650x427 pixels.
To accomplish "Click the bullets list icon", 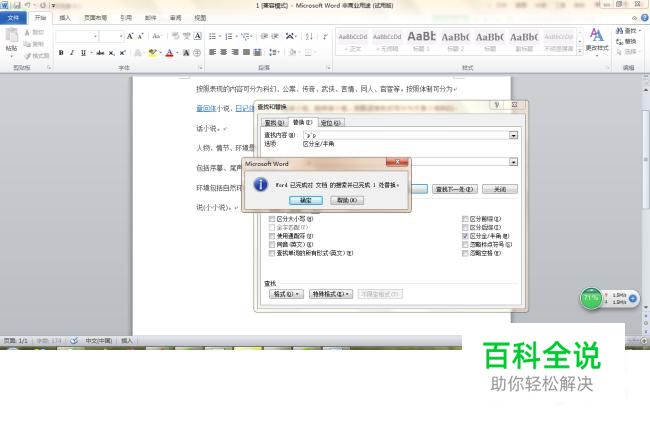I will [212, 36].
